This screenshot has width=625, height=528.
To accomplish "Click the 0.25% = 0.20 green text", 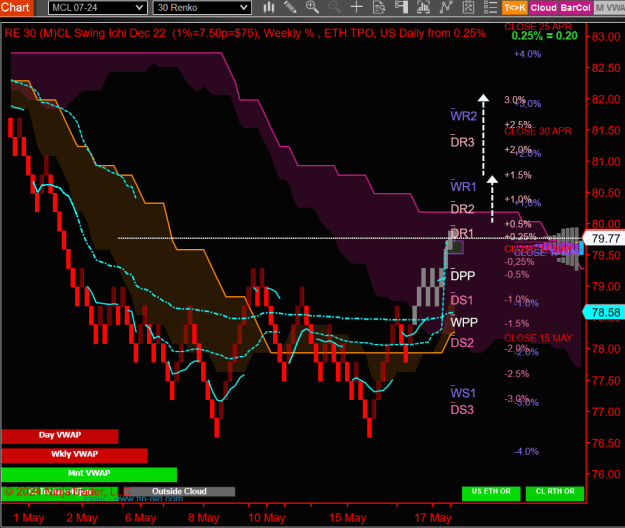I will point(544,36).
